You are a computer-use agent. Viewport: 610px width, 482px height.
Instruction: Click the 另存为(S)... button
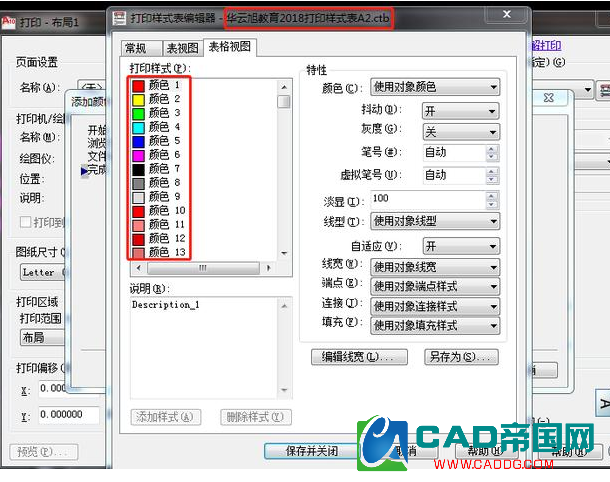[461, 357]
